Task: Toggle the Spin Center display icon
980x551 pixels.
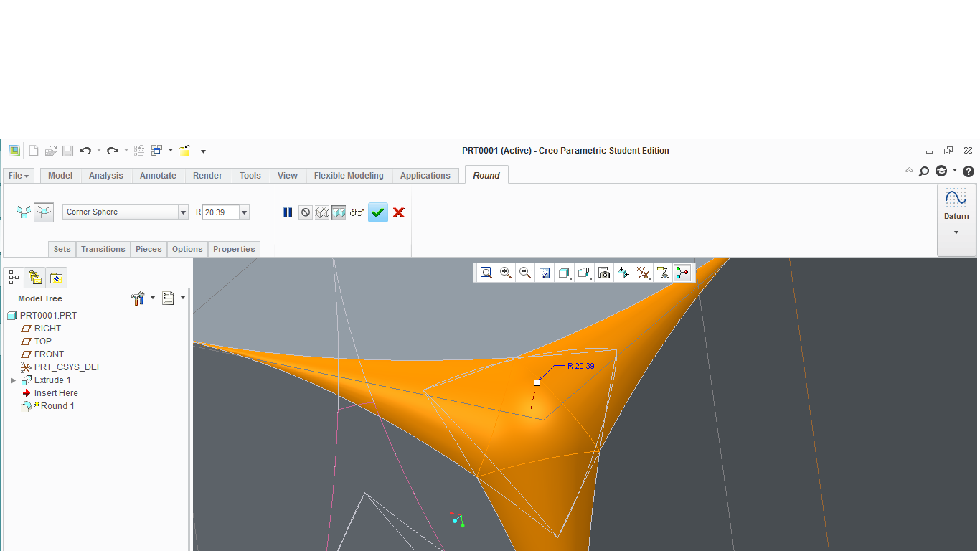Action: pyautogui.click(x=682, y=273)
